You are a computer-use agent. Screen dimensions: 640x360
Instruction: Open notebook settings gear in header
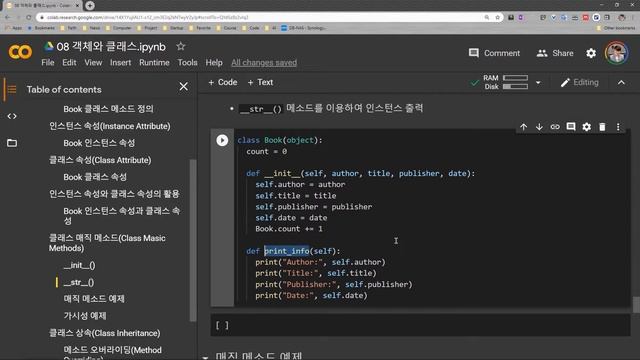tap(591, 53)
